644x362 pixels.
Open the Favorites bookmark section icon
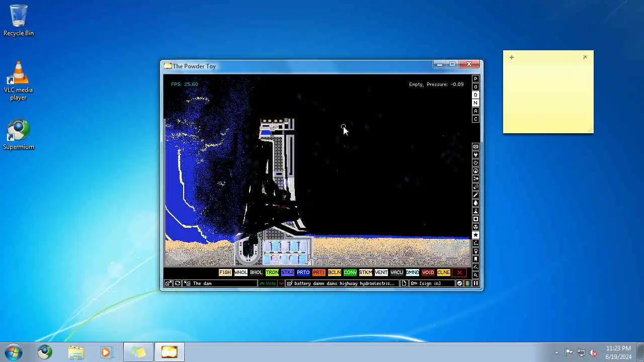(x=475, y=259)
